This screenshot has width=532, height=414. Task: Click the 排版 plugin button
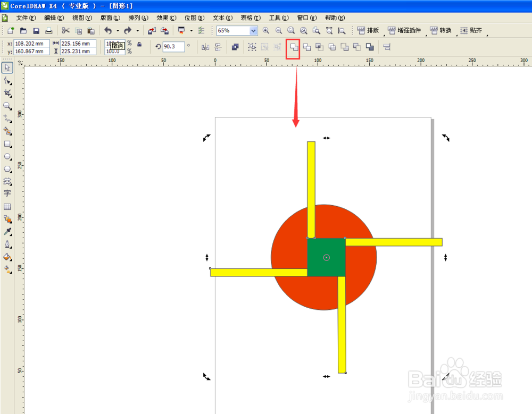(x=369, y=30)
